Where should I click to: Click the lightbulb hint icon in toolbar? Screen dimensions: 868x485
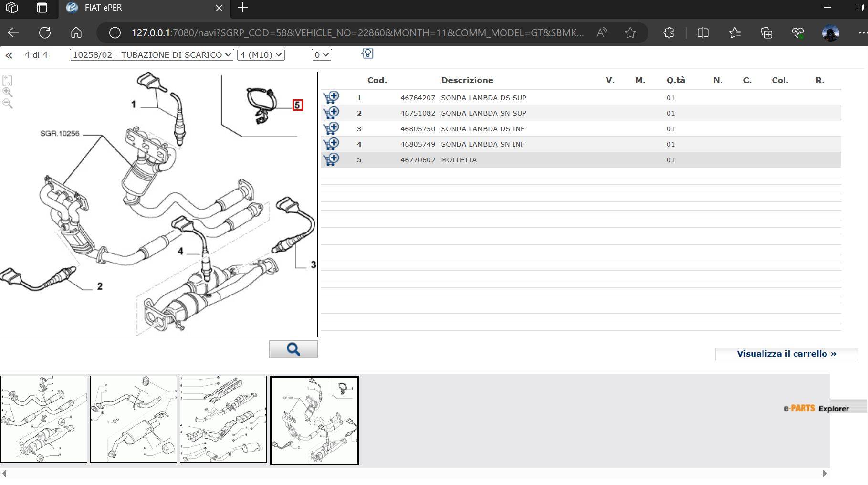(367, 53)
